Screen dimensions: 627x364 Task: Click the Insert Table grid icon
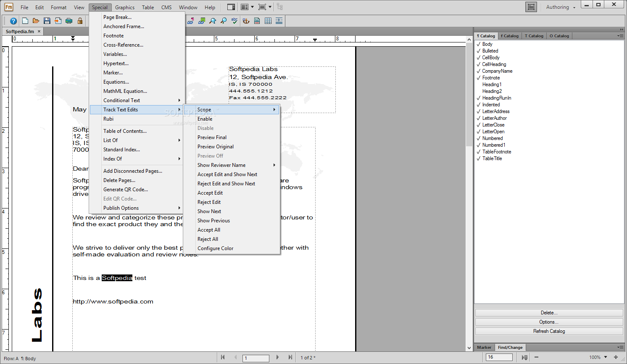click(268, 21)
